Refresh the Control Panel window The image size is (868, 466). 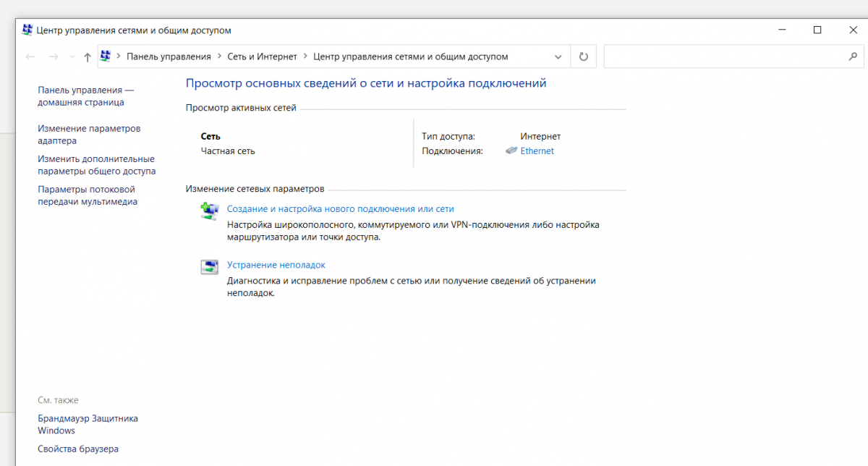(584, 56)
